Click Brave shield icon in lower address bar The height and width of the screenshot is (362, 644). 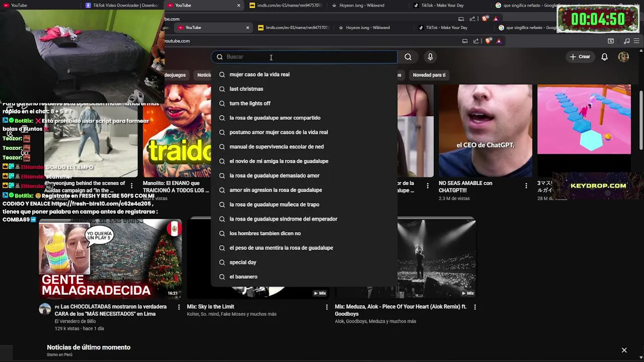(x=488, y=41)
